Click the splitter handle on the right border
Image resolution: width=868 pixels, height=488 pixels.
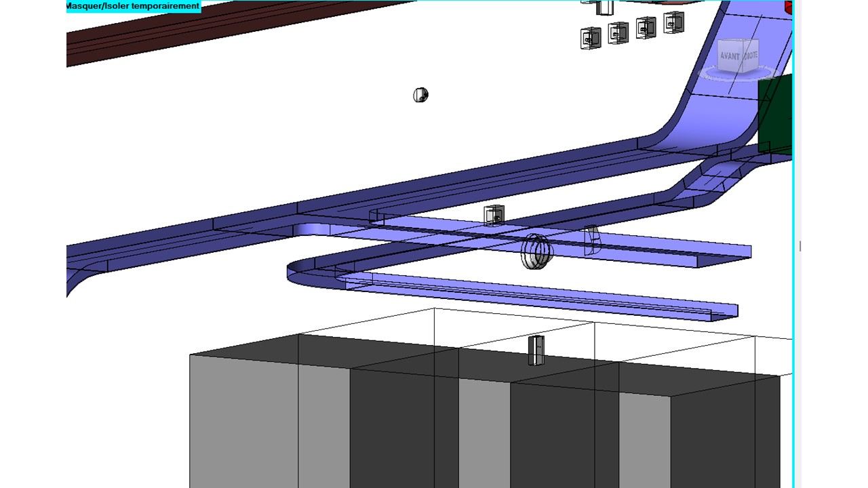(800, 246)
